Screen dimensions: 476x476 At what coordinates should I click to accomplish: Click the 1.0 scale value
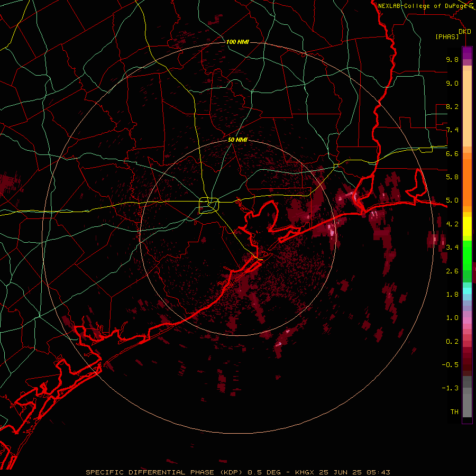click(x=452, y=318)
